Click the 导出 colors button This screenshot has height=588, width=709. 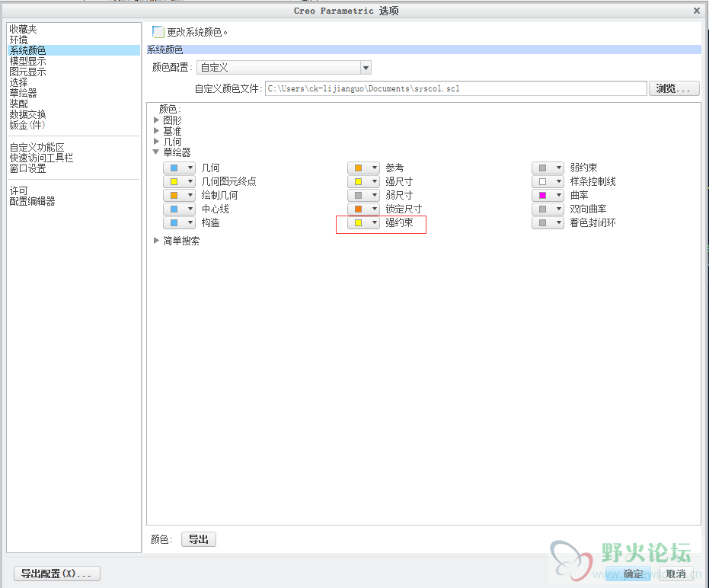[199, 539]
